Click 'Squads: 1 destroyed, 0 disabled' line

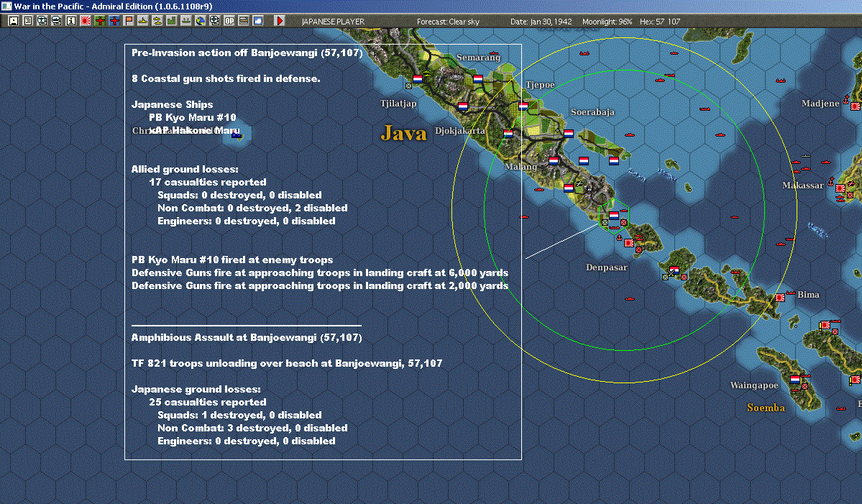click(x=239, y=415)
